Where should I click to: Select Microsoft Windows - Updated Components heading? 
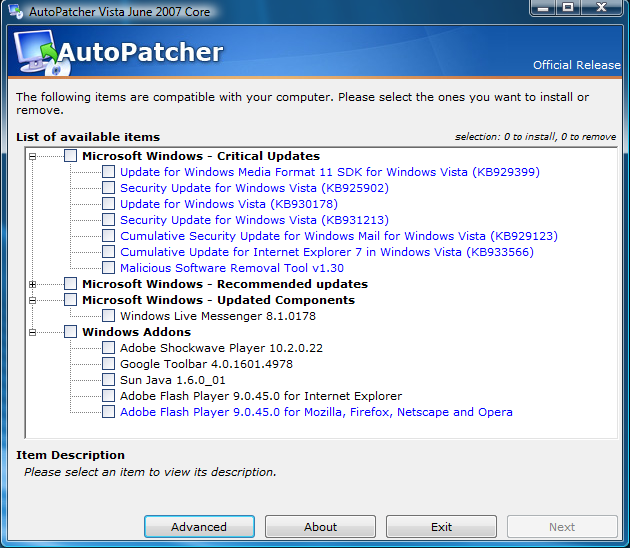tap(219, 300)
